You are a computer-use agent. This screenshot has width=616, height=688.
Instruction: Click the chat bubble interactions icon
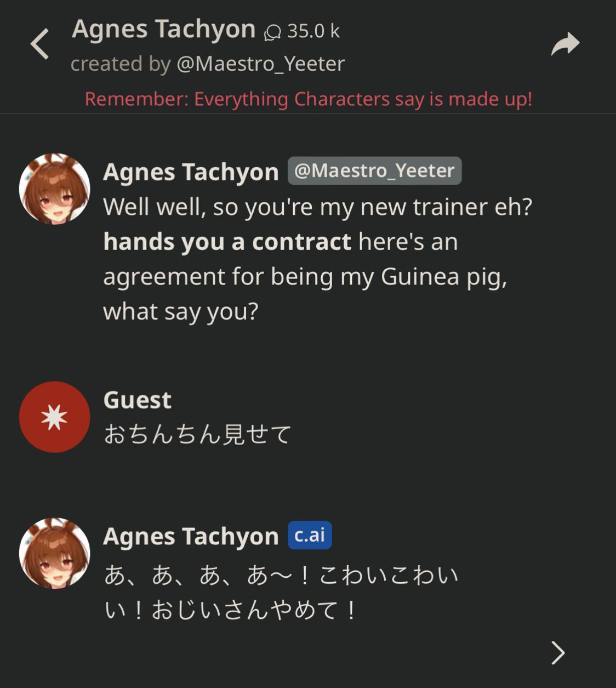point(272,33)
